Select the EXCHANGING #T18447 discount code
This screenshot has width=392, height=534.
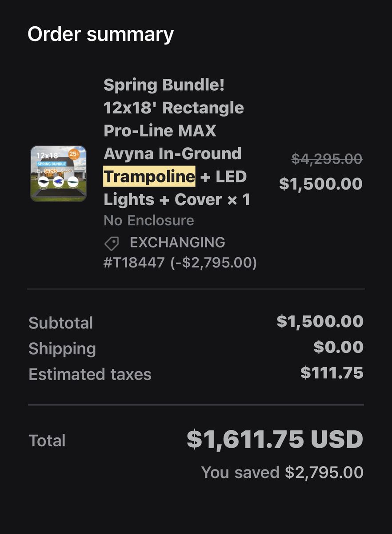(180, 252)
